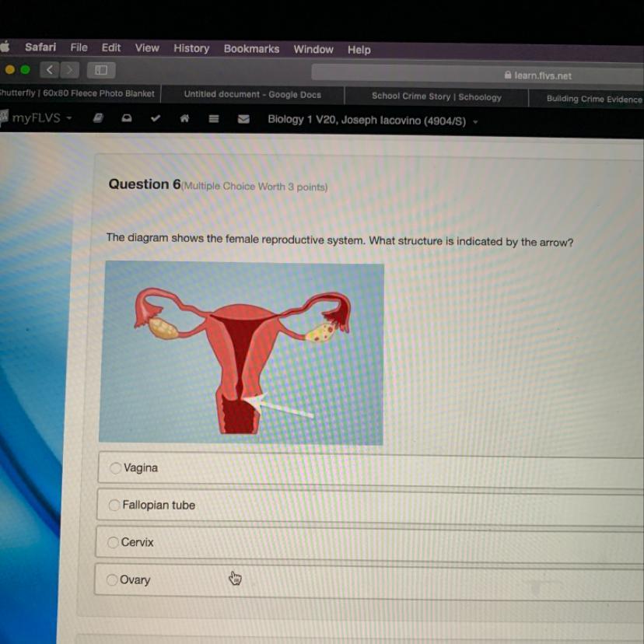This screenshot has width=644, height=644.
Task: Toggle the Safari sidebar button
Action: (x=101, y=70)
